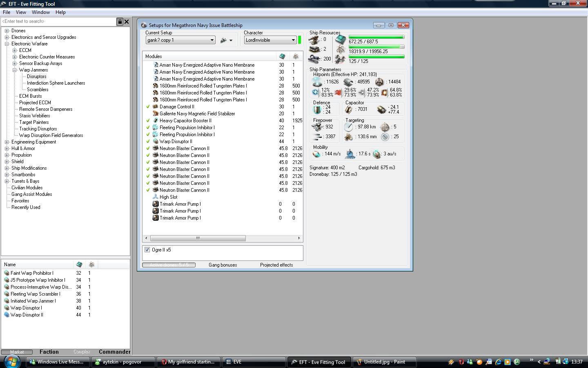588x368 pixels.
Task: Click the drone bandwidth icon in Ship Resources
Action: [x=341, y=60]
